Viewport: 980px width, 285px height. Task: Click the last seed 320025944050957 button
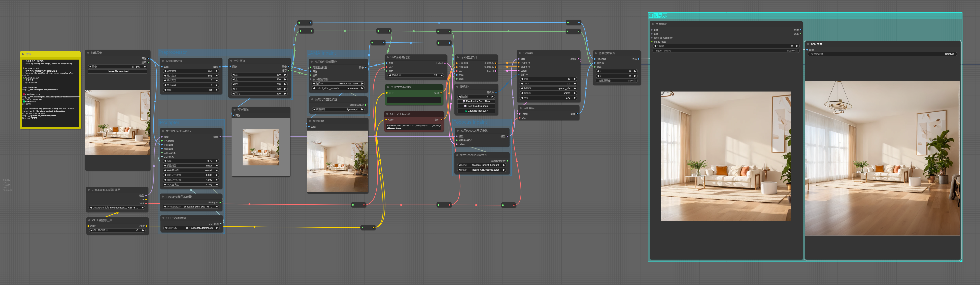[x=476, y=111]
